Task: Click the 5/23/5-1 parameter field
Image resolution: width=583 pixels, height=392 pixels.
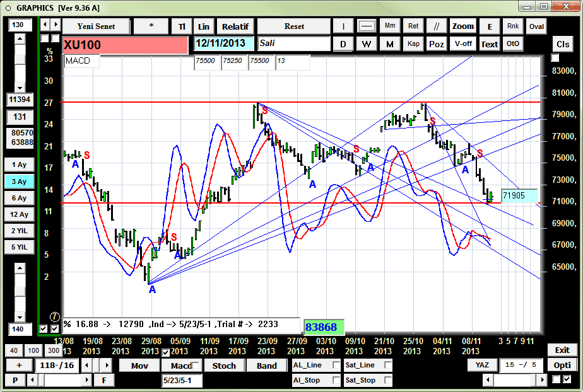Action: point(182,381)
